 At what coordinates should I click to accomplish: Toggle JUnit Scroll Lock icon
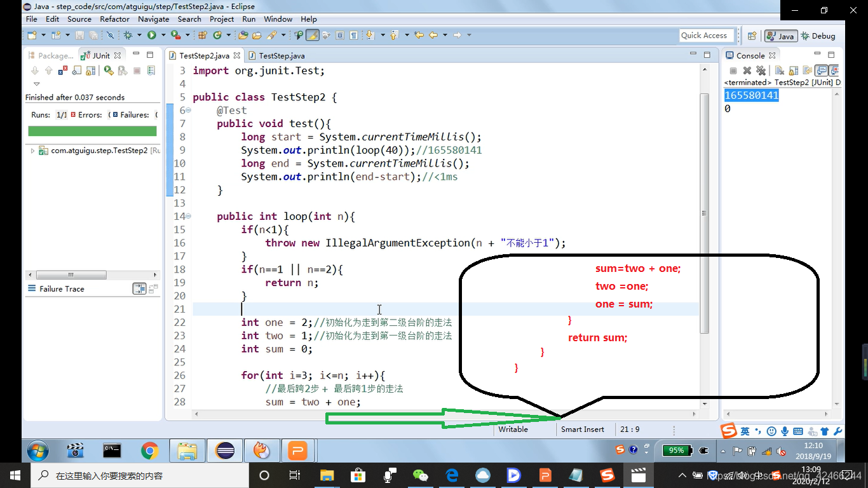(90, 71)
